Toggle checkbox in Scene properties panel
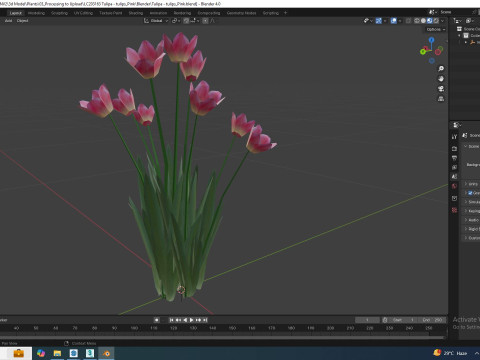The image size is (480, 360). (470, 193)
